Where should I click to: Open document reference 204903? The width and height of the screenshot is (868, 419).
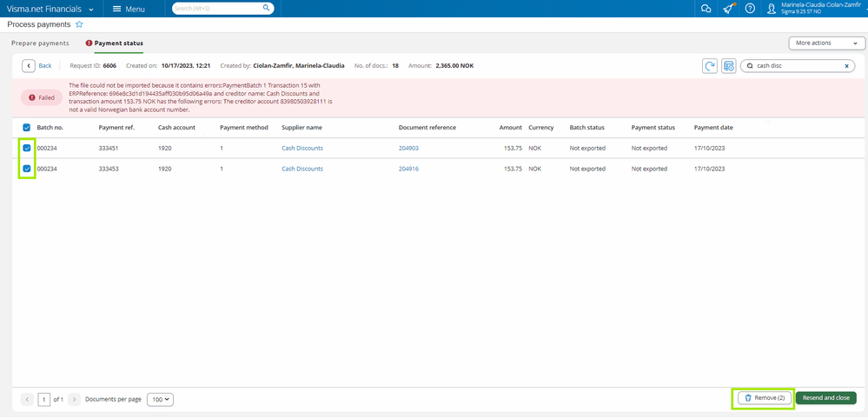click(x=408, y=149)
